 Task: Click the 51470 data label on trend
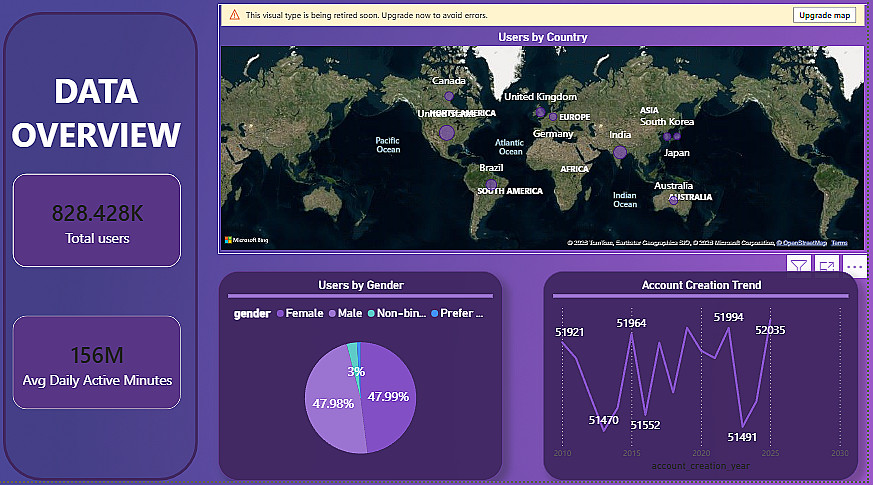604,420
